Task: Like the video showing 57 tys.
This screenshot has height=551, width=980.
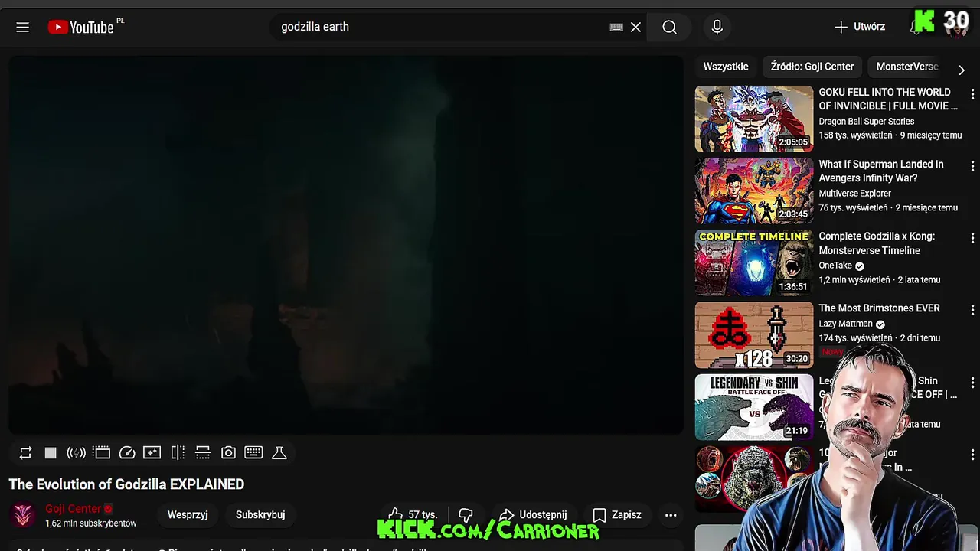Action: tap(412, 515)
